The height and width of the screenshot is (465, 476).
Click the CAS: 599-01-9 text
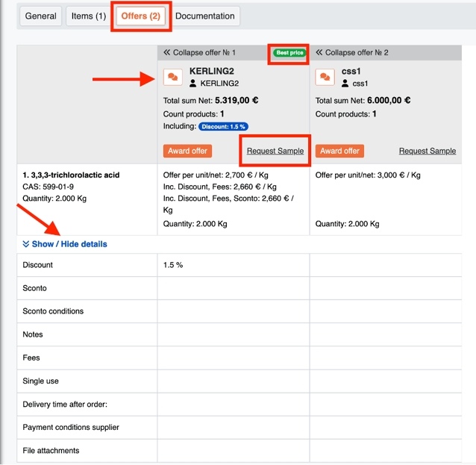[48, 187]
